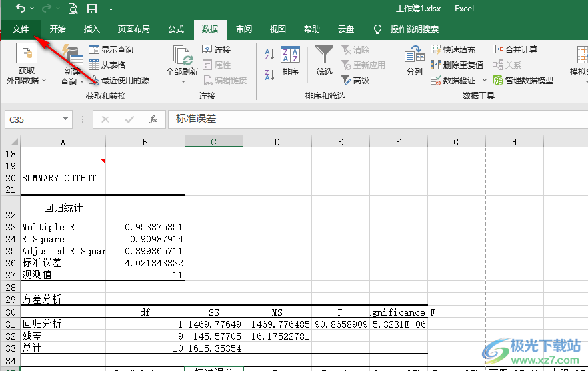Viewport: 588px width, 371px height.
Task: Open the 新建查询 dropdown button
Action: coord(72,65)
